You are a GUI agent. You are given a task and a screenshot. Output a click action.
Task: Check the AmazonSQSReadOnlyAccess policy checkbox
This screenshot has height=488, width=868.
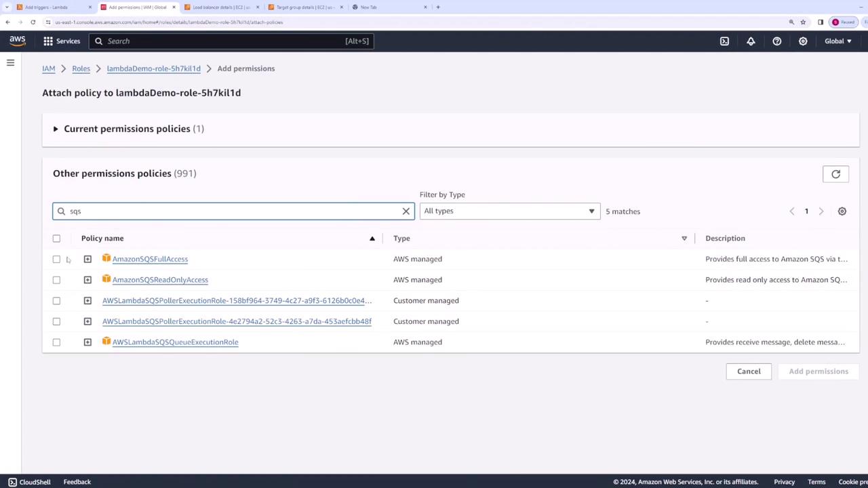tap(56, 280)
